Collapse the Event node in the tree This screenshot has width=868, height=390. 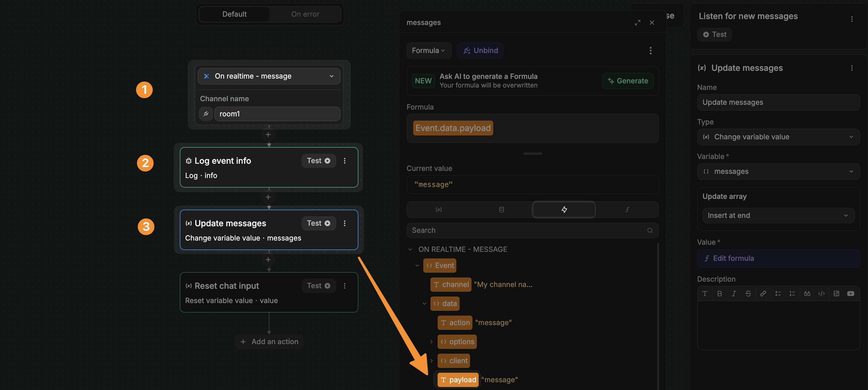[418, 265]
